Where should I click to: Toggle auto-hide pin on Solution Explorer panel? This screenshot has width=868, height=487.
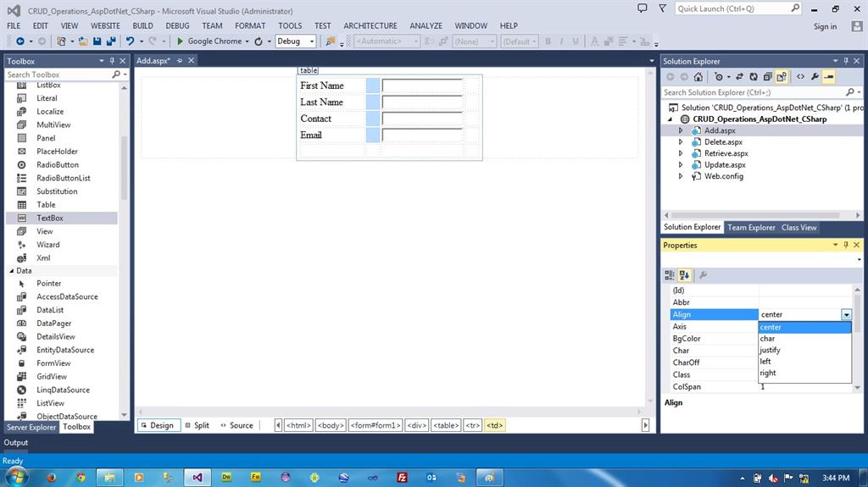[846, 60]
